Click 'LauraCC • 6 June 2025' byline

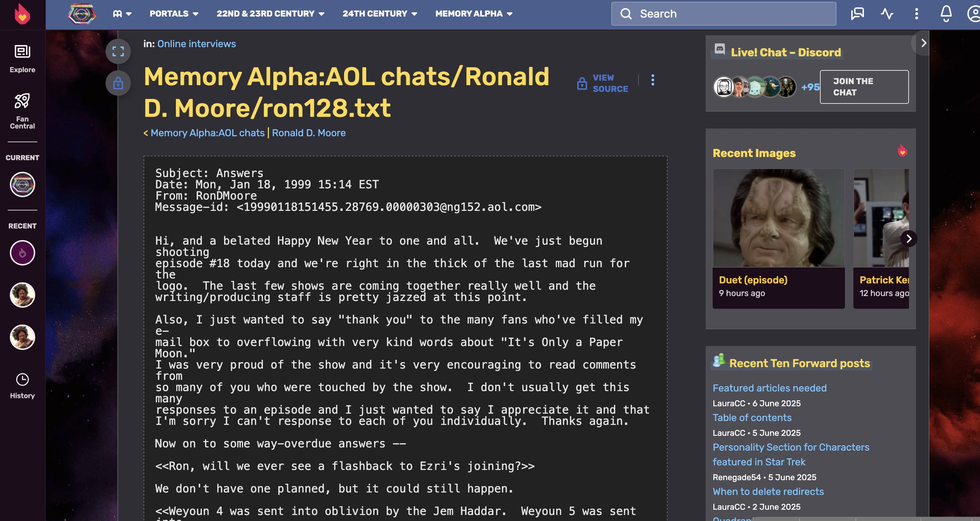point(756,403)
